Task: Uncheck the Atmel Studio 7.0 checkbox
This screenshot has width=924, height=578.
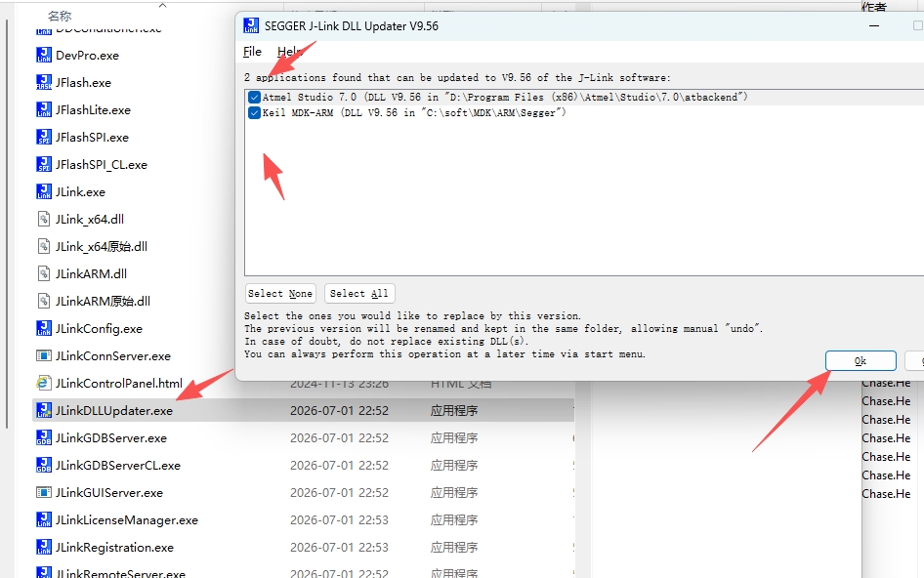Action: pyautogui.click(x=255, y=98)
